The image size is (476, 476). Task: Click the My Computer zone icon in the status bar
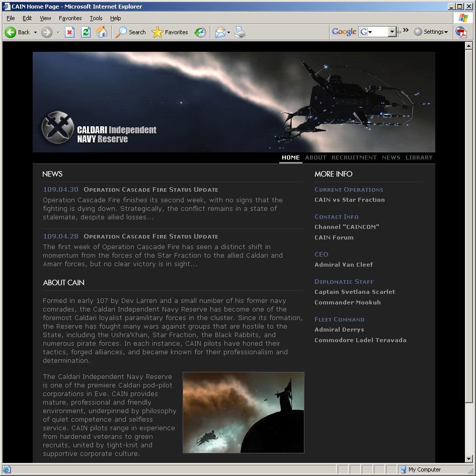pyautogui.click(x=403, y=469)
